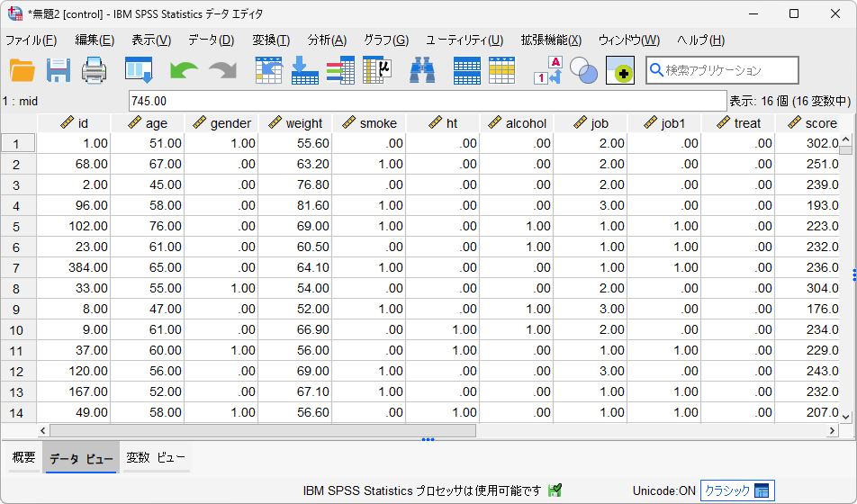
Task: Click the SPSS application icon in title bar
Action: [x=14, y=13]
